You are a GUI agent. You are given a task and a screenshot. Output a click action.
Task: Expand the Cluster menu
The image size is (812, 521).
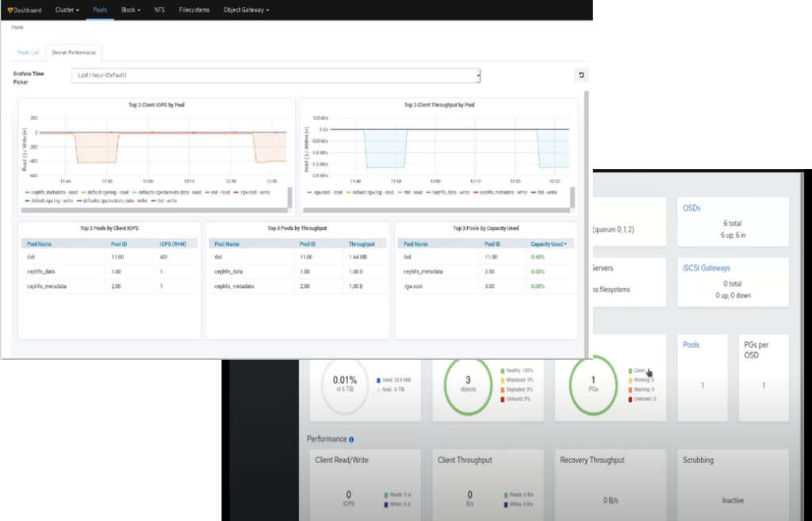(67, 10)
